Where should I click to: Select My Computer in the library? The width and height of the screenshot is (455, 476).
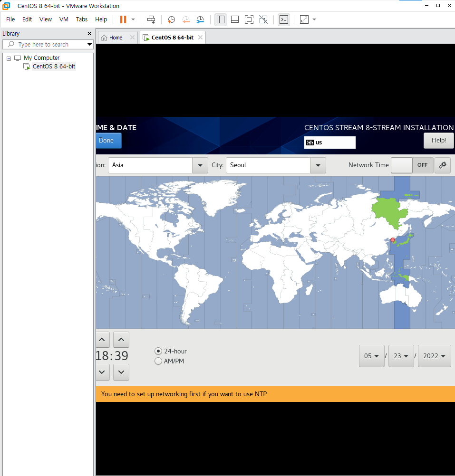click(x=42, y=57)
